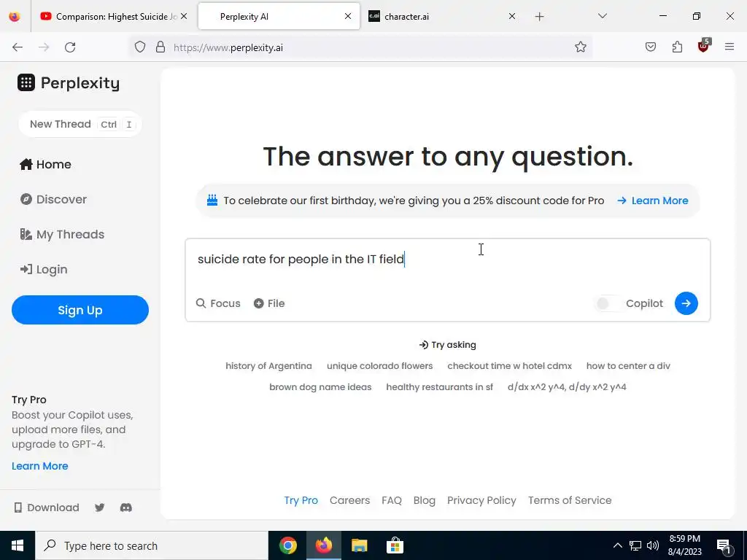Switch to the YouTube Comparison tab
The image size is (747, 560).
113,17
